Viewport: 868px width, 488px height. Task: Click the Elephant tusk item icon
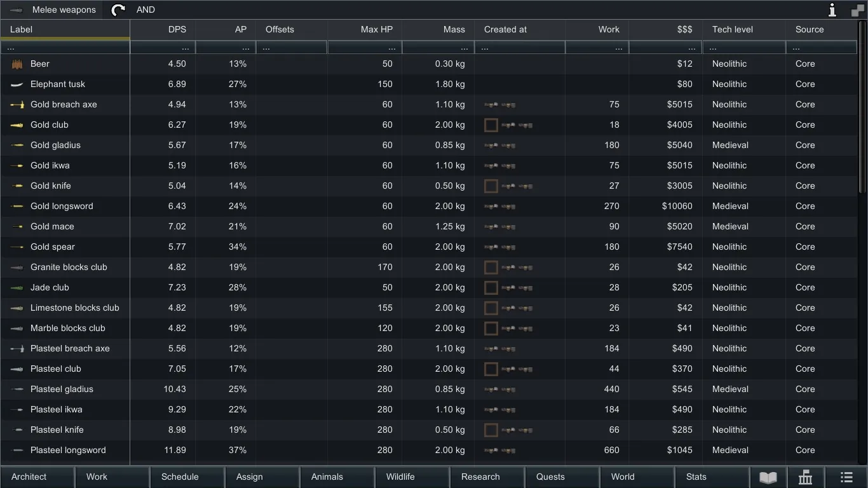[x=17, y=85]
